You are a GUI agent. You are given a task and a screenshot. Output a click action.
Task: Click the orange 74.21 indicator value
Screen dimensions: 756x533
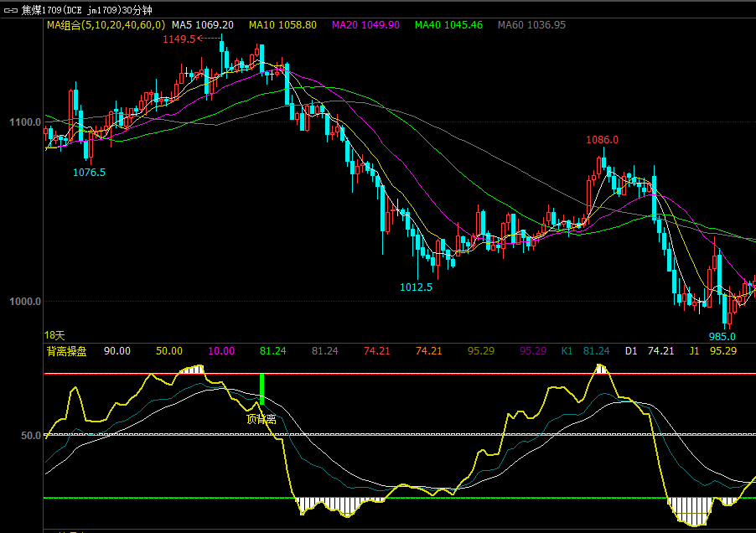(428, 351)
